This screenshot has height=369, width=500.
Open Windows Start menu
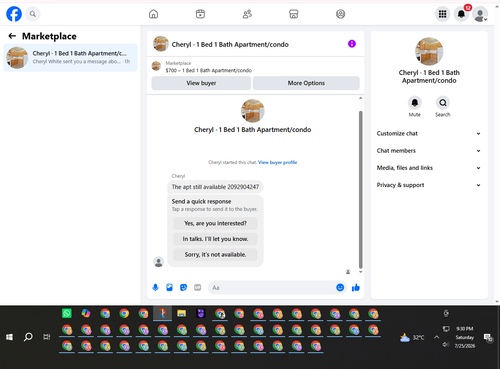[x=10, y=337]
